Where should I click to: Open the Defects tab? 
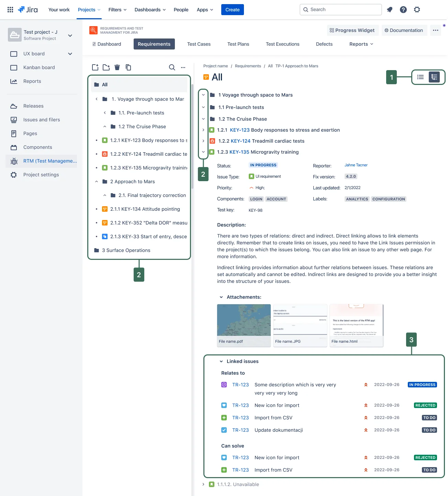[x=324, y=44]
